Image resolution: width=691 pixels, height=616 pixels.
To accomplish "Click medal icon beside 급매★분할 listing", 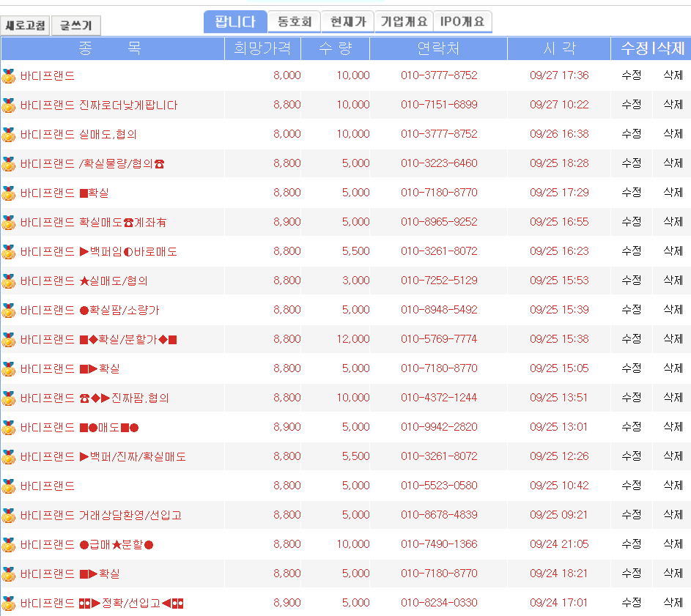I will click(x=8, y=545).
